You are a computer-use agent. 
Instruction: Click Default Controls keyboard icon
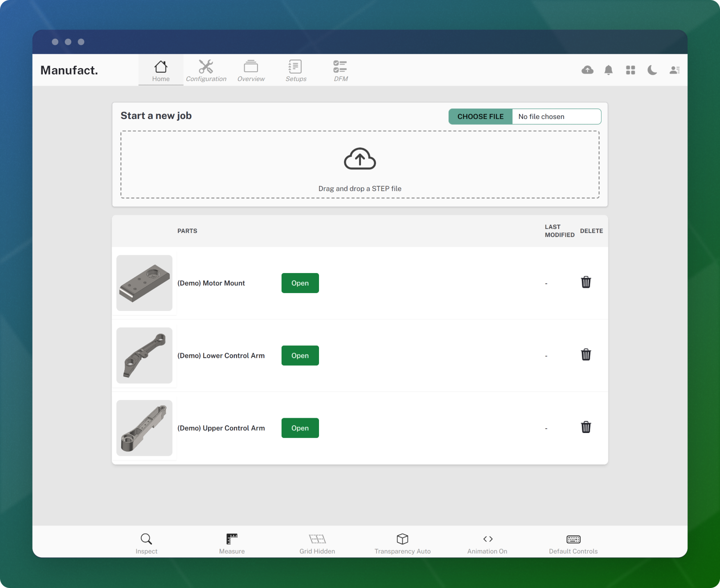573,539
